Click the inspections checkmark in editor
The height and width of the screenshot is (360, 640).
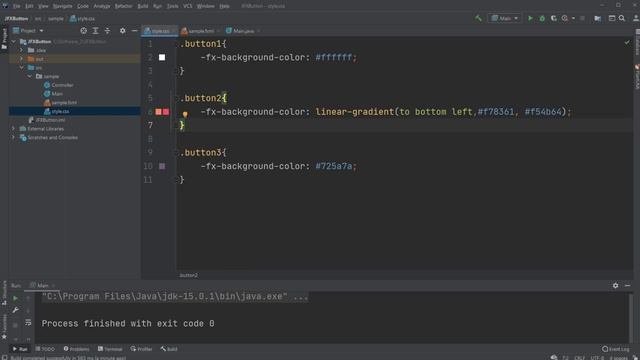(627, 42)
